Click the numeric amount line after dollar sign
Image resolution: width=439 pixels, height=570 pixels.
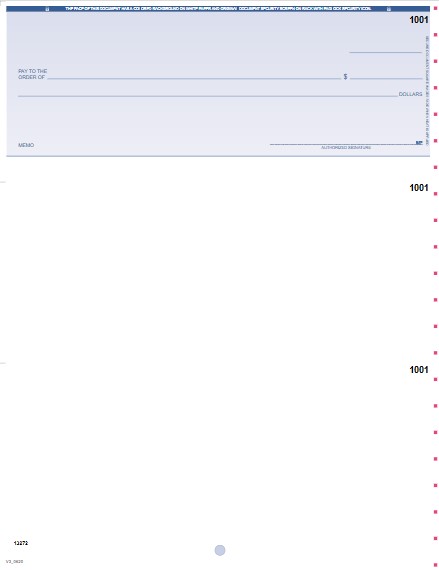(x=386, y=78)
